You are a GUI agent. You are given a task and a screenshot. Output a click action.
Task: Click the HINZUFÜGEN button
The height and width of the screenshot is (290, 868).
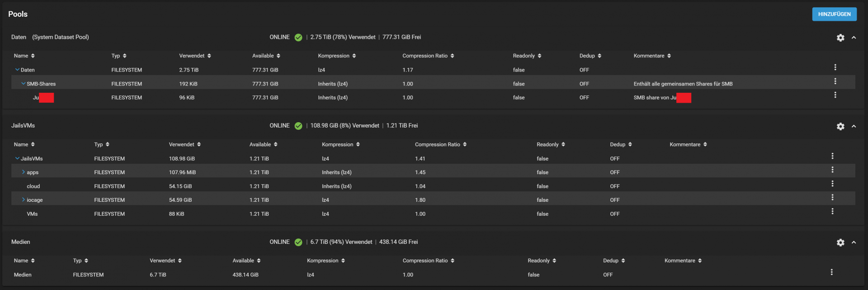(834, 14)
